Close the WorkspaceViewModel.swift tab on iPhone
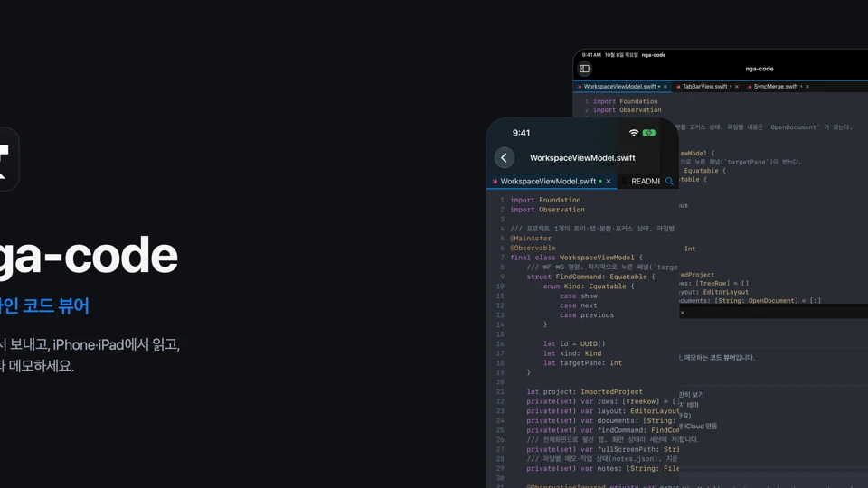The image size is (868, 488). tap(609, 181)
